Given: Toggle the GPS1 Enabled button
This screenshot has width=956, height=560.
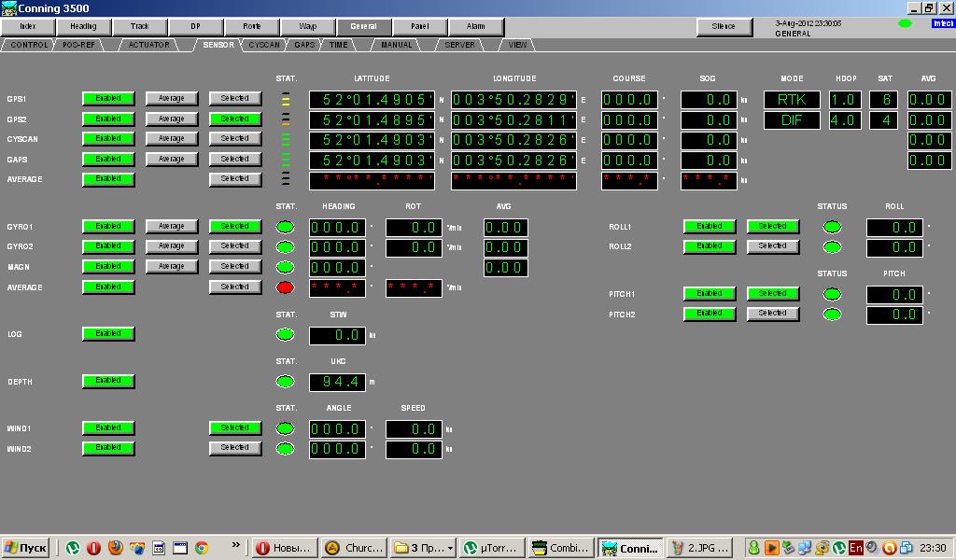Looking at the screenshot, I should click(x=108, y=98).
